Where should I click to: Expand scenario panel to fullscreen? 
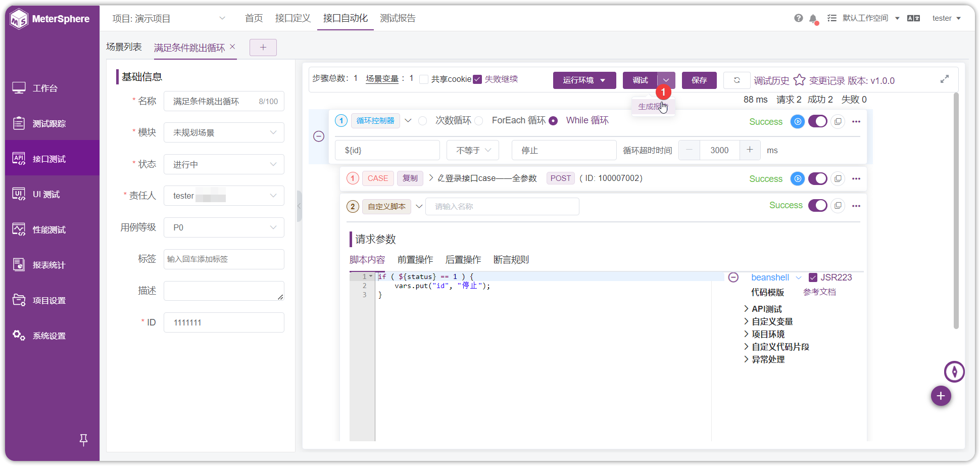point(945,79)
